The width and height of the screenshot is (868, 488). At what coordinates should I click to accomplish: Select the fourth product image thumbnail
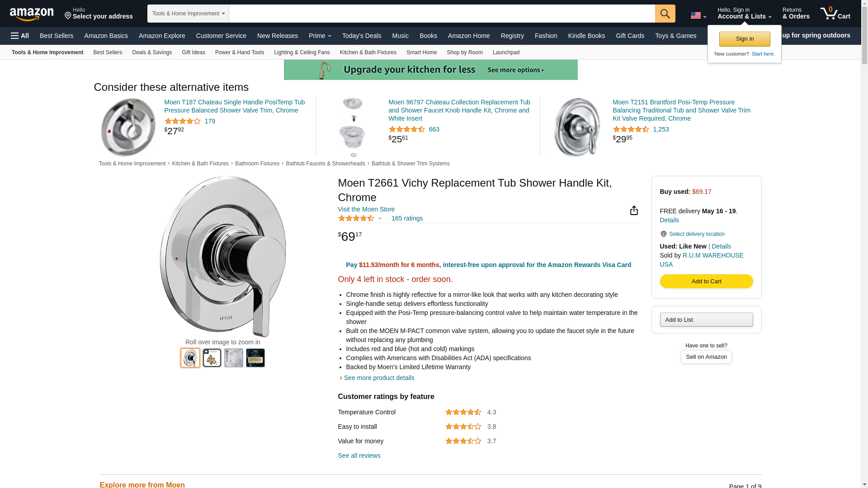click(x=255, y=358)
